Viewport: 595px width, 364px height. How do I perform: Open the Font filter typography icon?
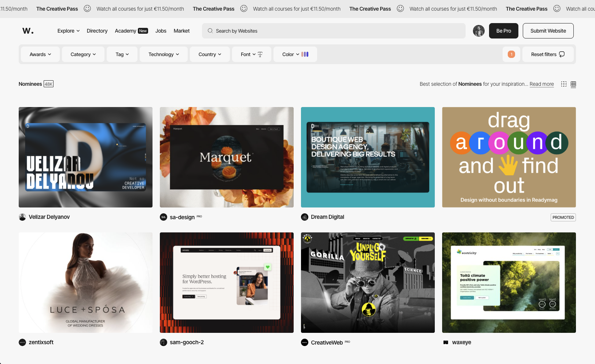[260, 54]
